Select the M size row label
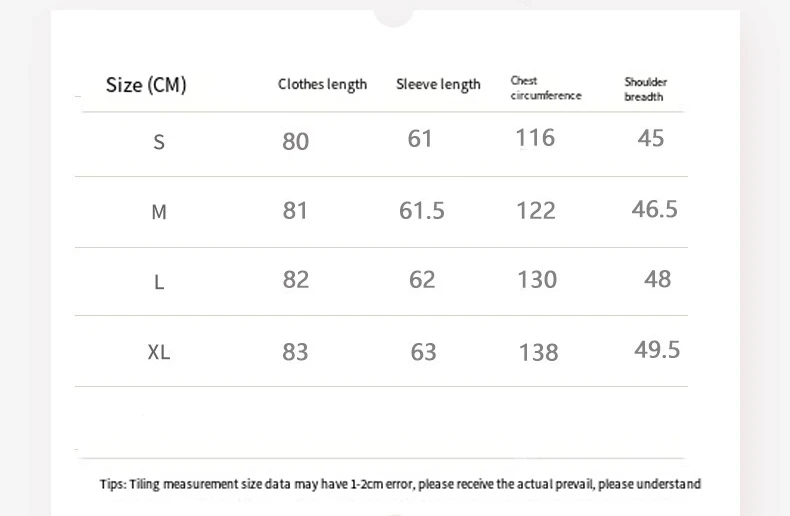 pos(159,212)
